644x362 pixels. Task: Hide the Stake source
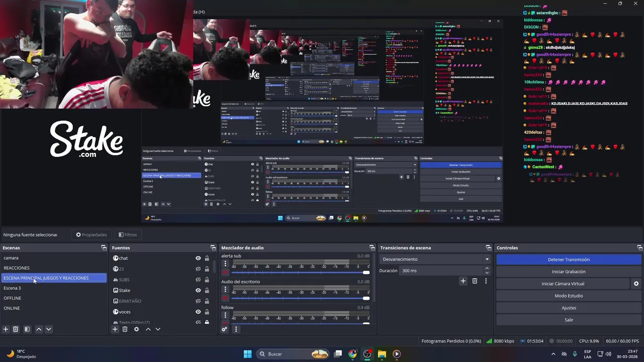(x=198, y=290)
